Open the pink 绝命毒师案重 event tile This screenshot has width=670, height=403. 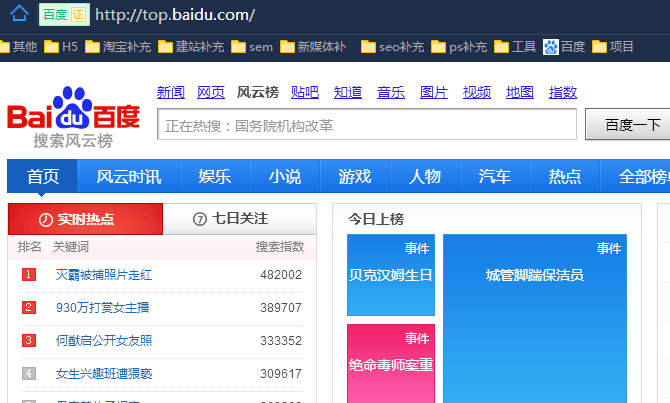(x=391, y=364)
